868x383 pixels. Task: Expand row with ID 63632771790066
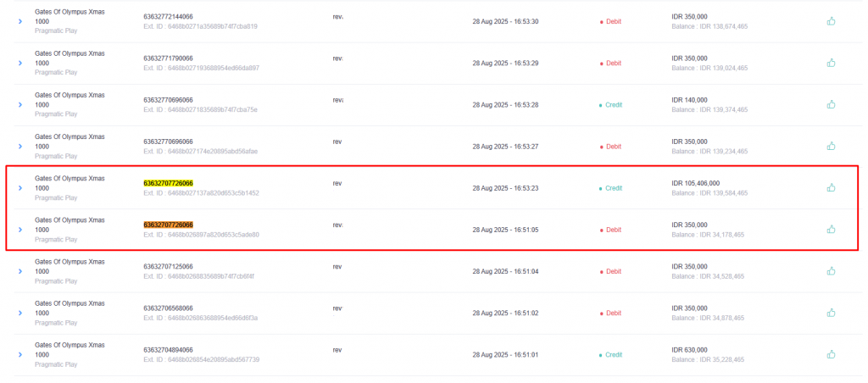[20, 63]
